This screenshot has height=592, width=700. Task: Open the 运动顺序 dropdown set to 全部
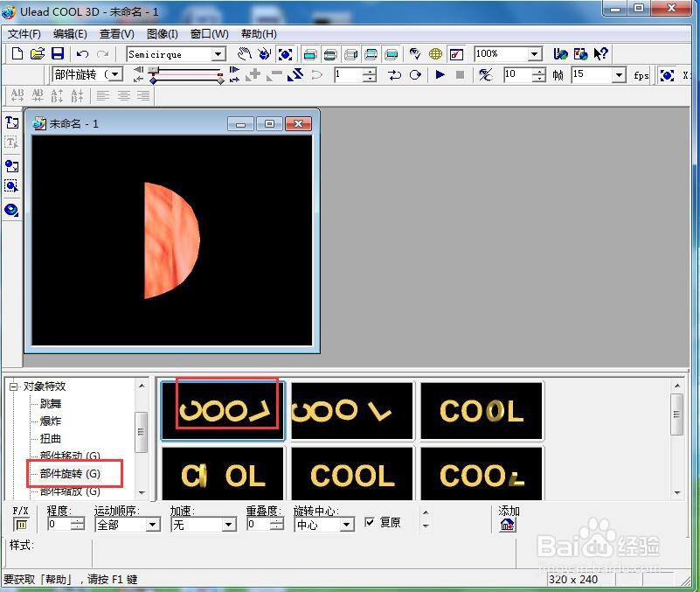click(x=153, y=525)
